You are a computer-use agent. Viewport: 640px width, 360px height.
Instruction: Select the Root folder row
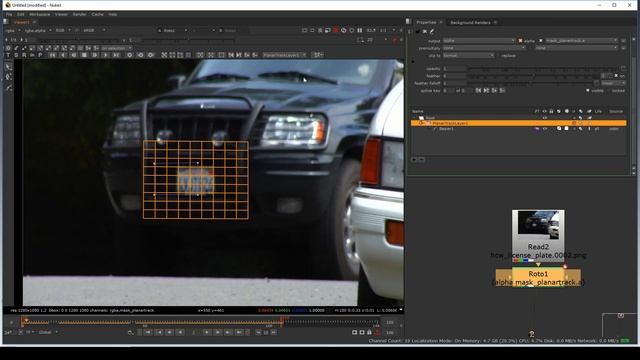click(518, 118)
